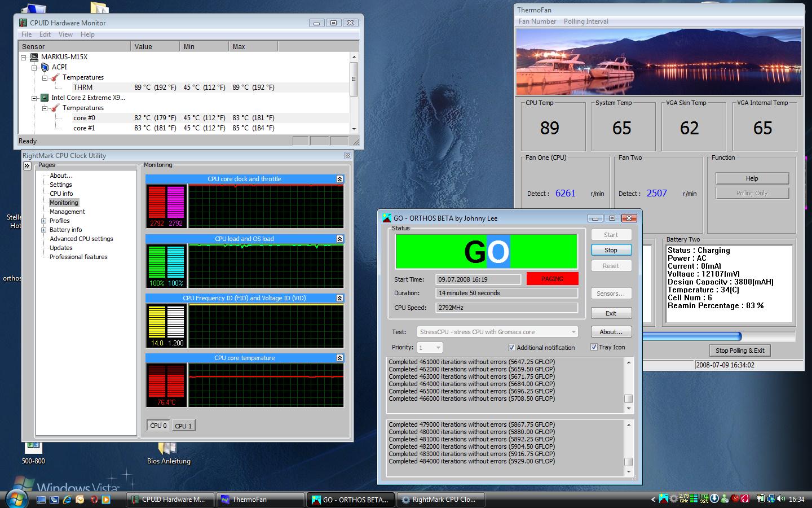This screenshot has height=508, width=812.
Task: Open ThermoFan's Polling Interval menu
Action: [586, 21]
